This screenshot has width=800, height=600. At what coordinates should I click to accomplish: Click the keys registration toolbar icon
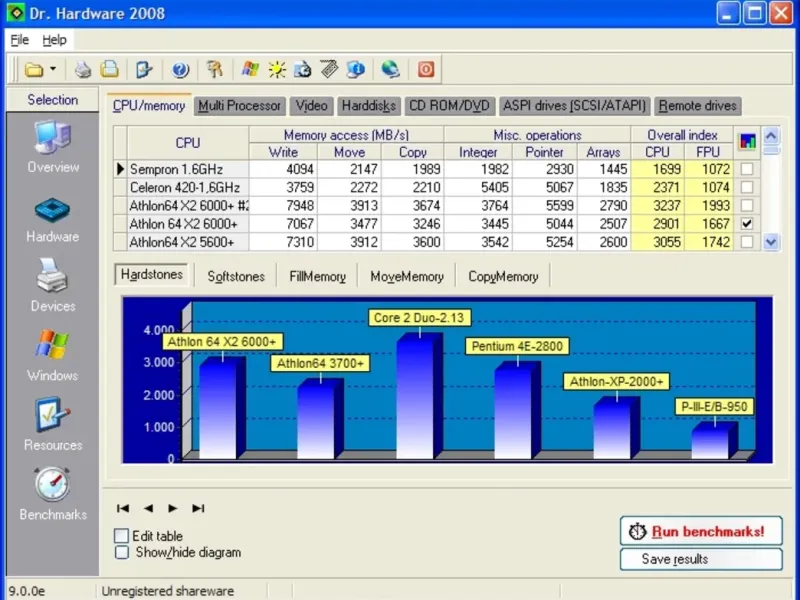point(215,69)
